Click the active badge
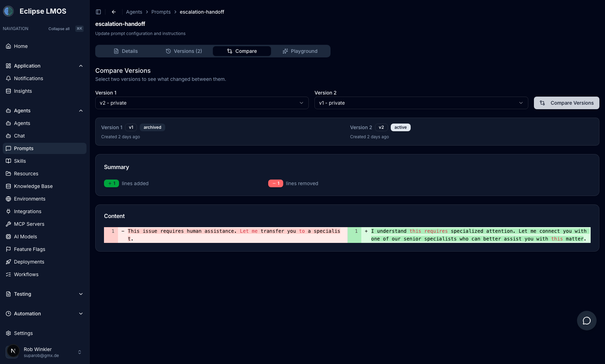 (401, 127)
